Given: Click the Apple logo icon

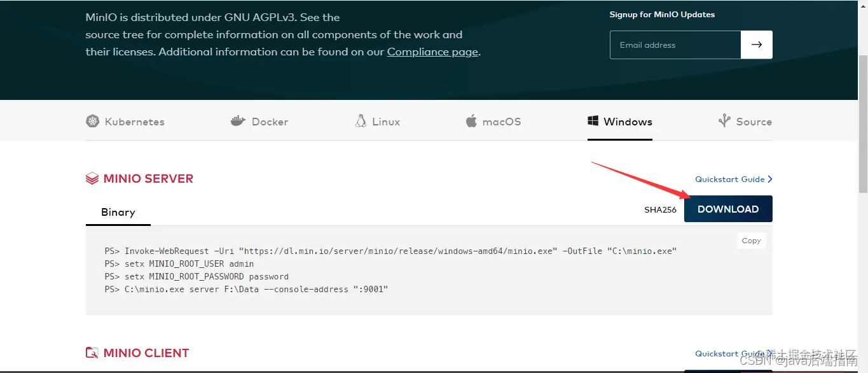Looking at the screenshot, I should pyautogui.click(x=471, y=121).
